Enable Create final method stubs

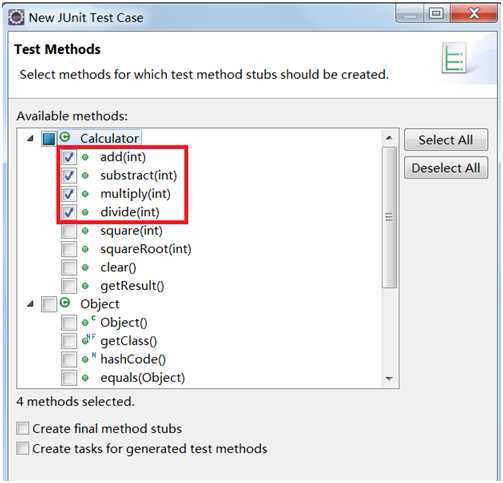click(x=23, y=428)
